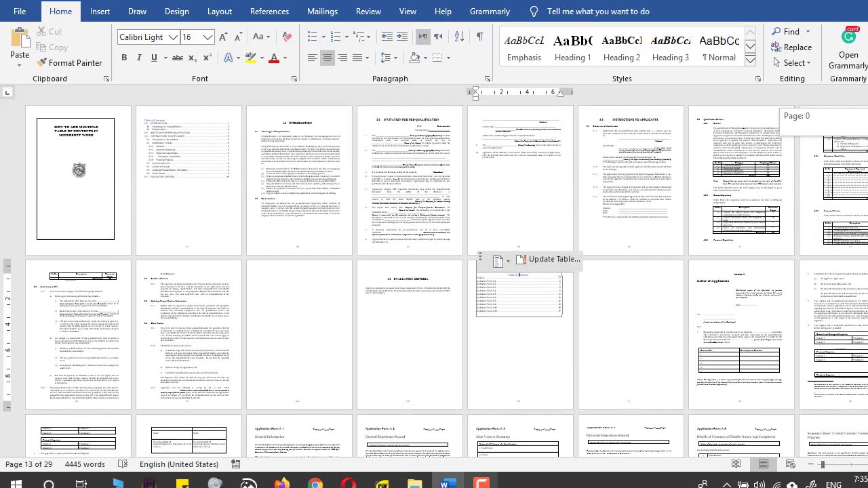Switch to Grammarly ribbon tab
868x488 pixels.
tap(490, 11)
